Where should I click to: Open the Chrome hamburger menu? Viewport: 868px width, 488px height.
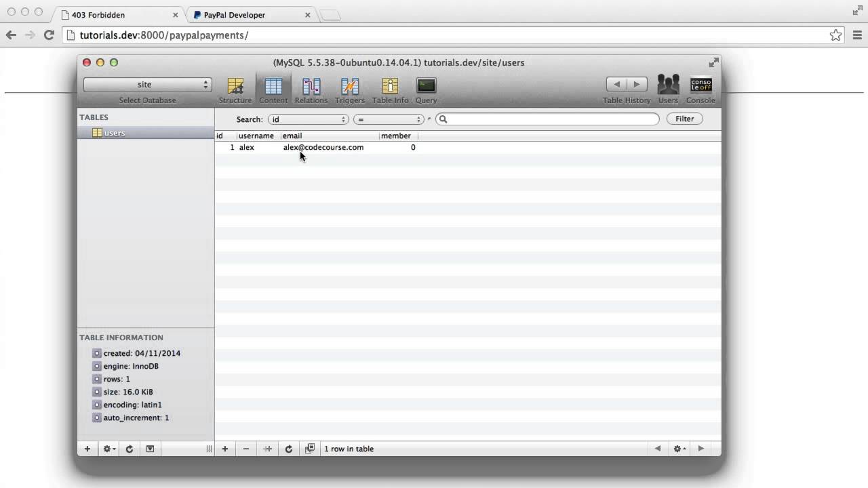tap(857, 35)
